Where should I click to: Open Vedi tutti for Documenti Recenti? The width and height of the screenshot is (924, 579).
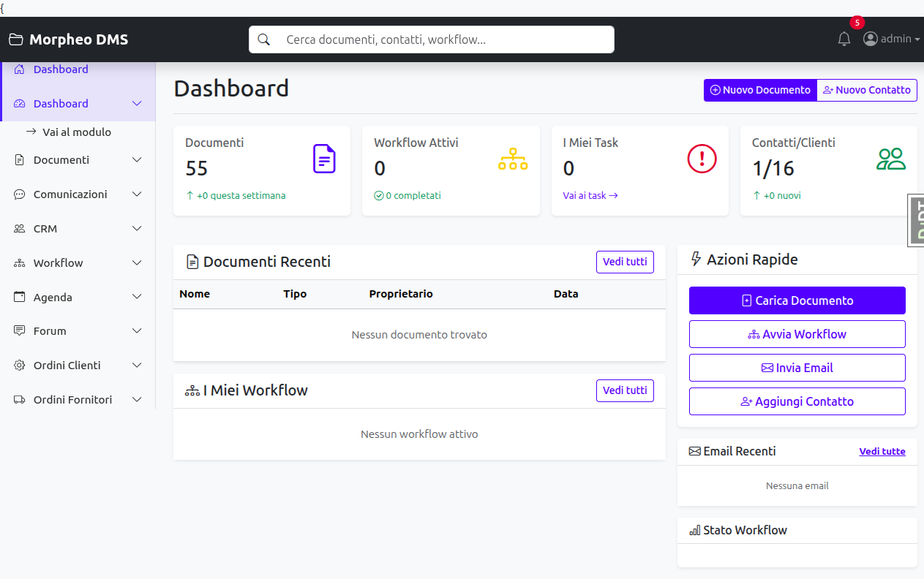coord(625,262)
